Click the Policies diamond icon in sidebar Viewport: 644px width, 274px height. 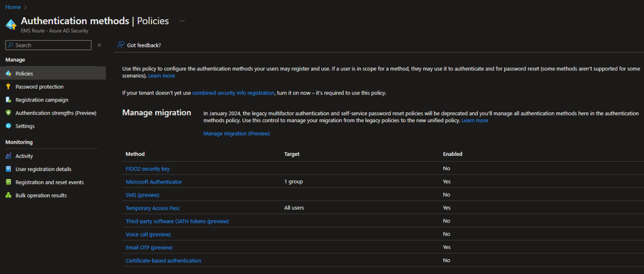[8, 73]
